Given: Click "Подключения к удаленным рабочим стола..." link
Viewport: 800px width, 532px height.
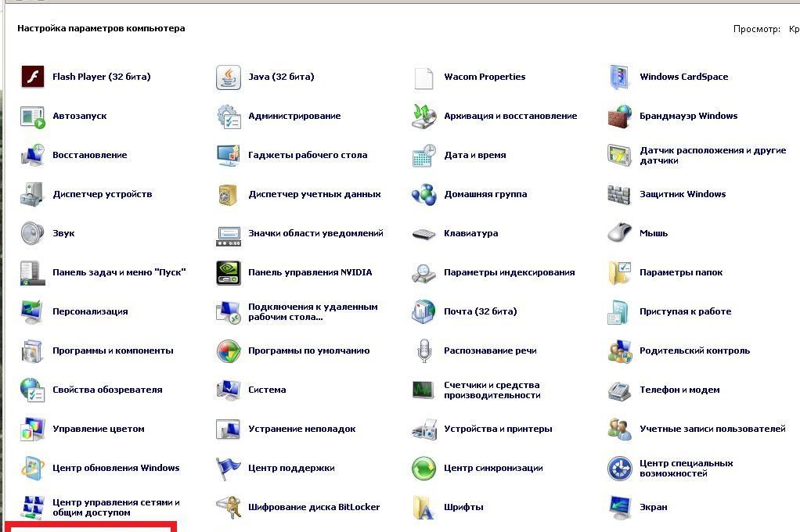Looking at the screenshot, I should [x=313, y=311].
